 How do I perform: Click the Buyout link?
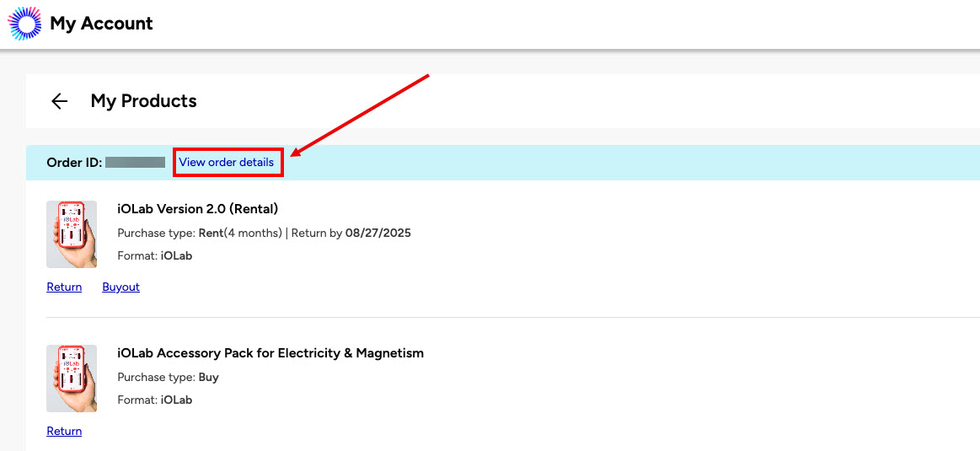pyautogui.click(x=120, y=287)
